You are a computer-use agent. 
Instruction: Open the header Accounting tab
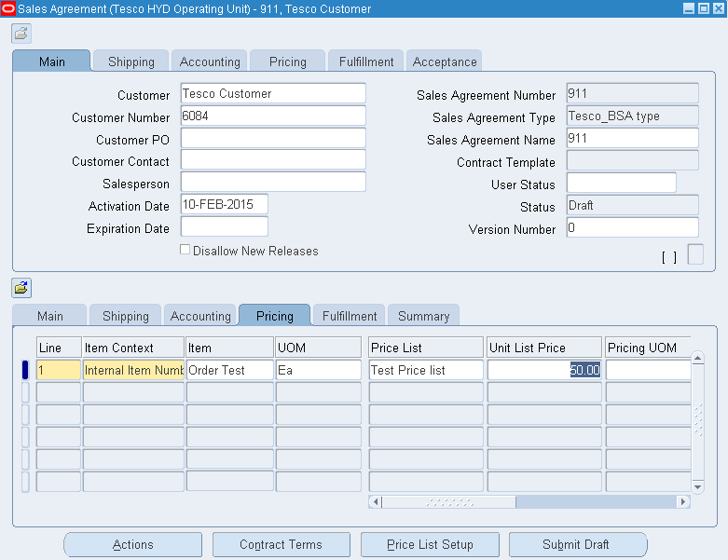[x=210, y=61]
